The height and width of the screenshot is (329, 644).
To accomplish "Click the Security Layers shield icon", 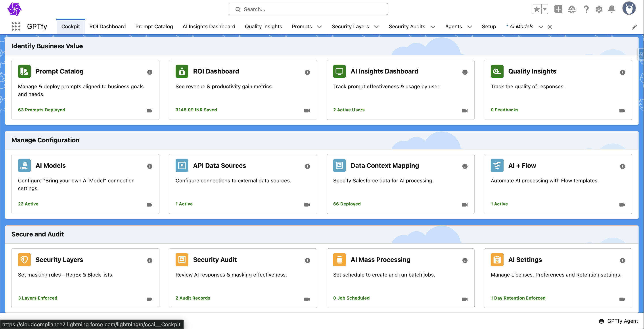I will tap(24, 260).
